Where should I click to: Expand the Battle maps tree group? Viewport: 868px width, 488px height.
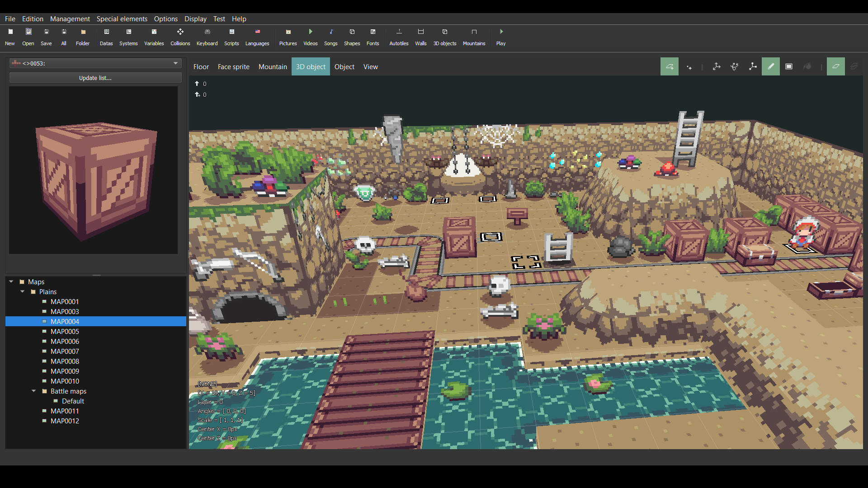tap(33, 391)
